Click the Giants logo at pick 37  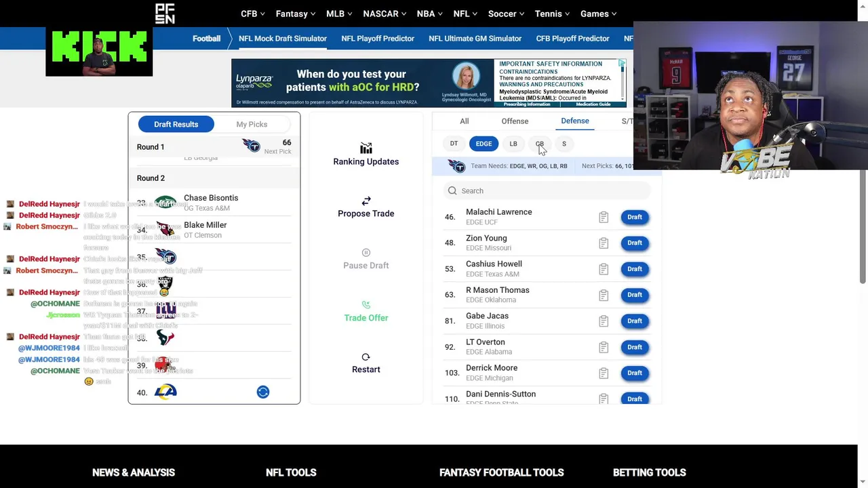pyautogui.click(x=165, y=311)
